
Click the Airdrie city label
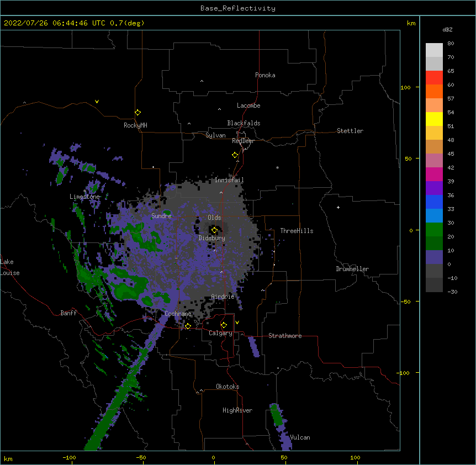223,297
